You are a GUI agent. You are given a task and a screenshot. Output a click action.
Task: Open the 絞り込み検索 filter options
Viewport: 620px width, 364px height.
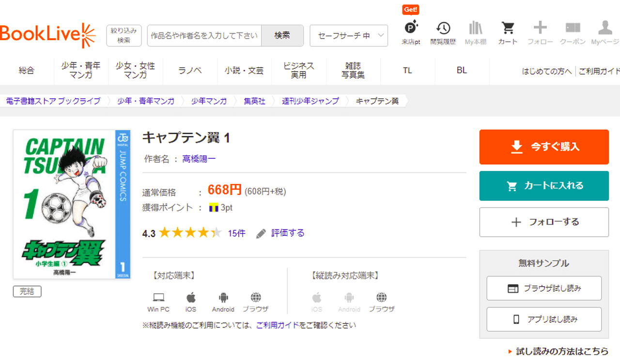click(124, 36)
